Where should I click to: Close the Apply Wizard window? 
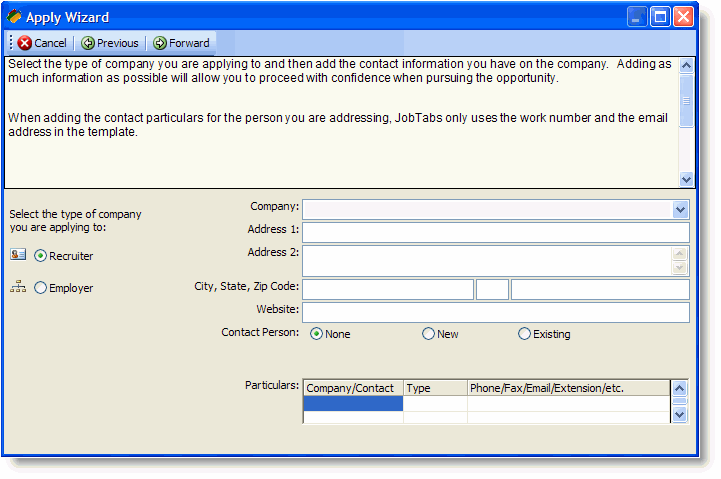point(683,17)
